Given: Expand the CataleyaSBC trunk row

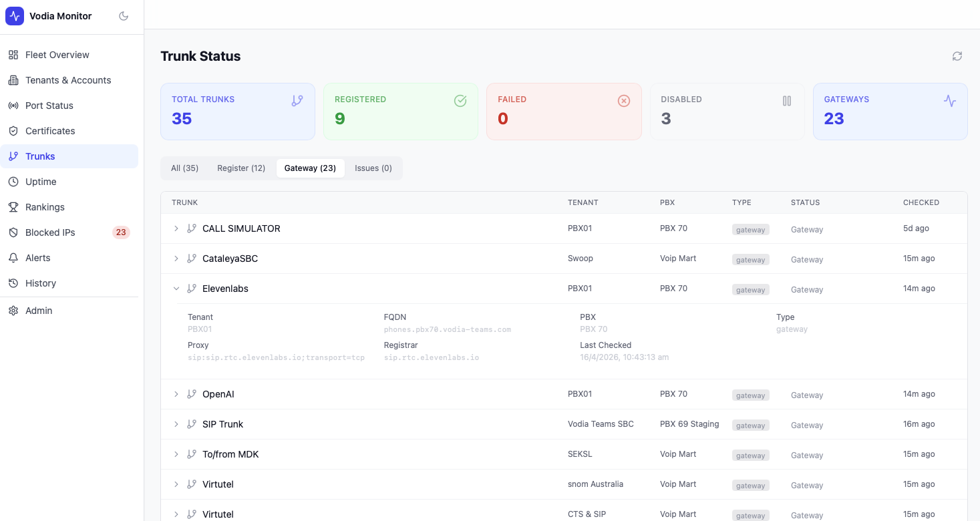Looking at the screenshot, I should click(176, 258).
